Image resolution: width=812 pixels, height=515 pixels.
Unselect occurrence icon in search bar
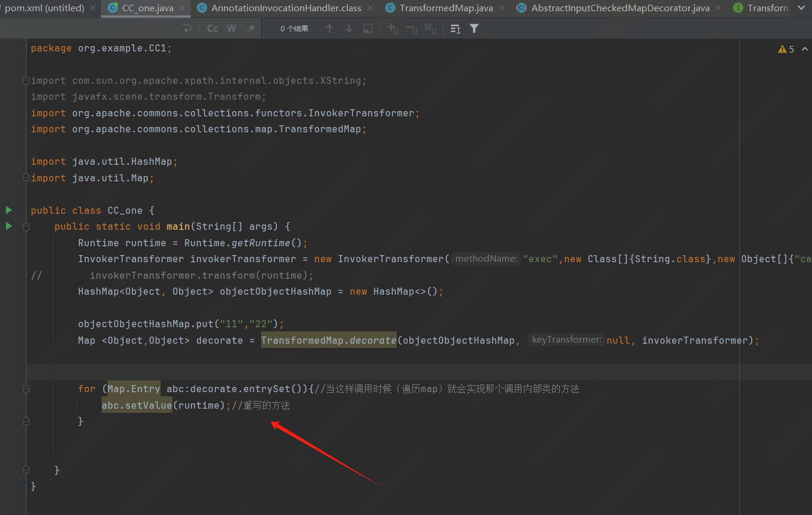click(x=412, y=28)
